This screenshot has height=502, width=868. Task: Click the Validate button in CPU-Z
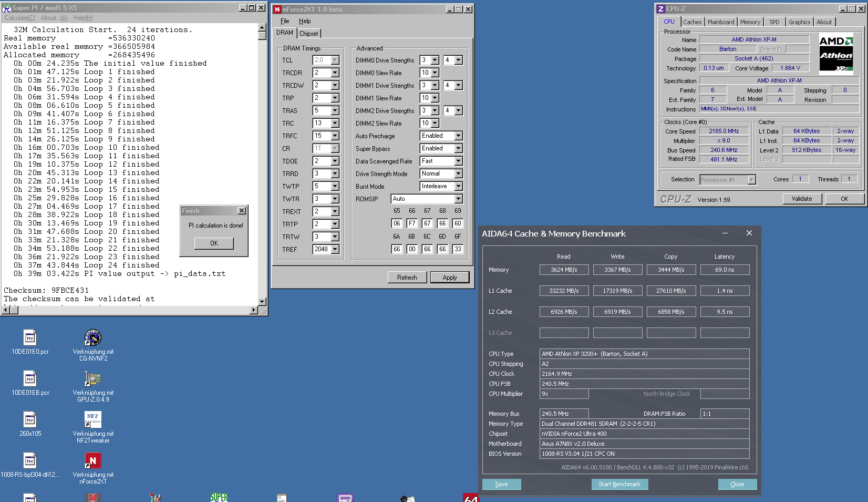point(802,199)
